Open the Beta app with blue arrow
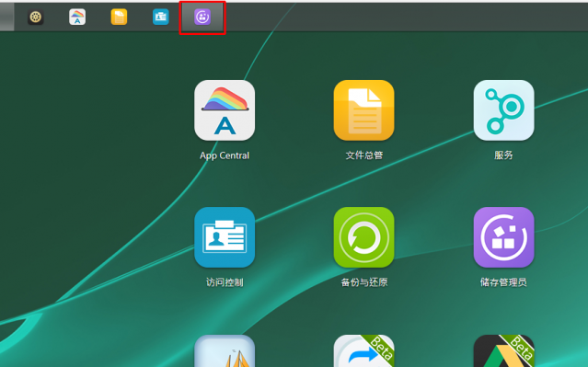The height and width of the screenshot is (367, 588). pyautogui.click(x=363, y=350)
